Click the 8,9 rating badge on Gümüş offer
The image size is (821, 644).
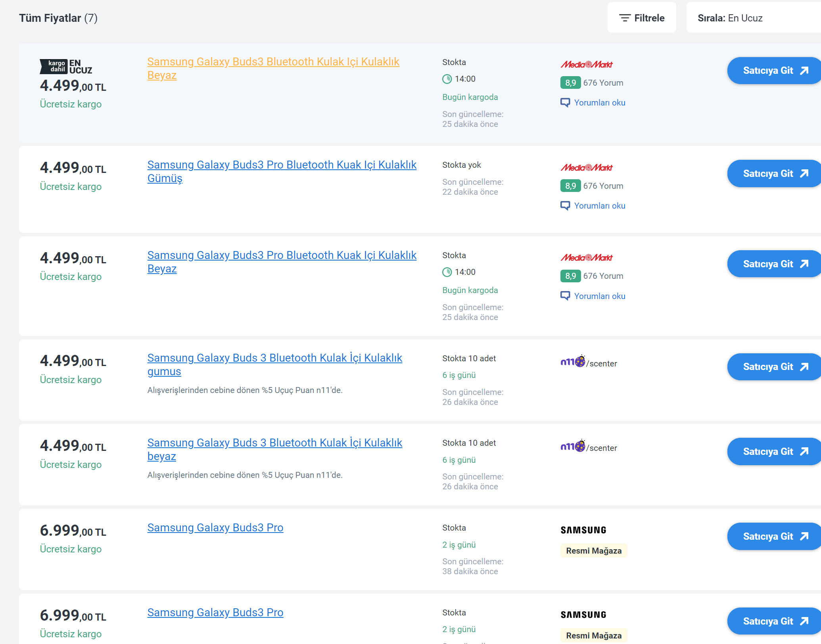[x=570, y=186]
